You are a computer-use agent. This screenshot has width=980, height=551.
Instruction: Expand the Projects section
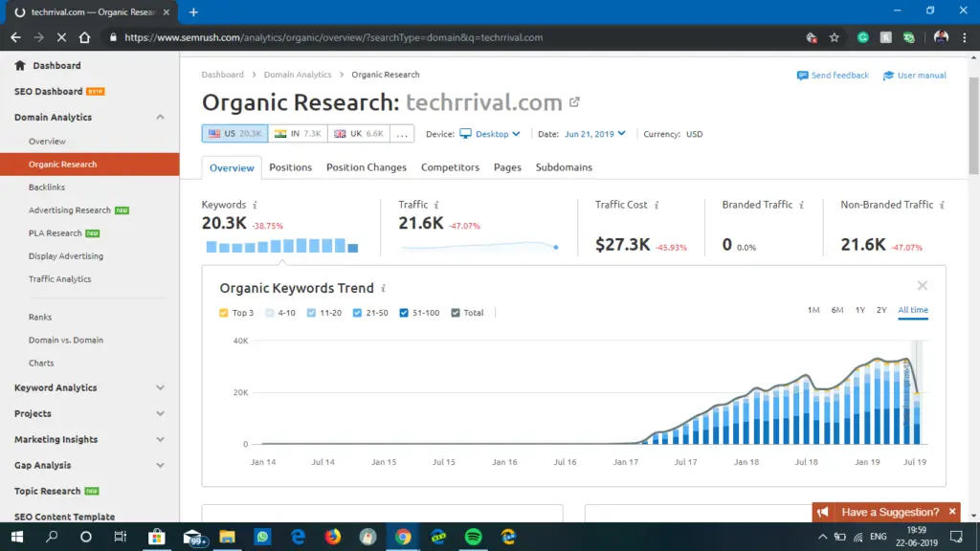click(x=161, y=413)
